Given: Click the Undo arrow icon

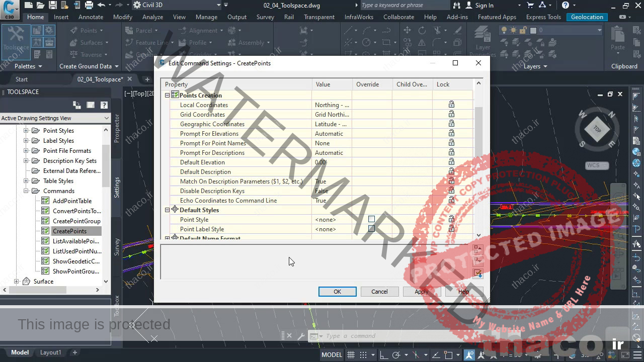Looking at the screenshot, I should click(x=101, y=5).
